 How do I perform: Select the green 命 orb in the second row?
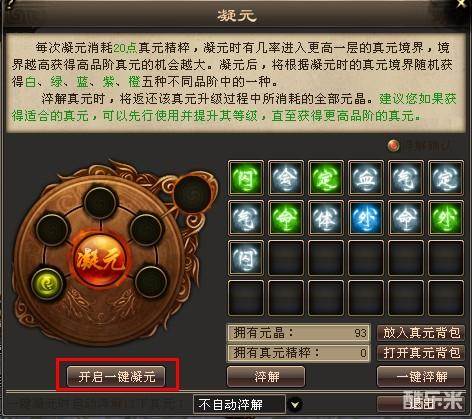[286, 218]
